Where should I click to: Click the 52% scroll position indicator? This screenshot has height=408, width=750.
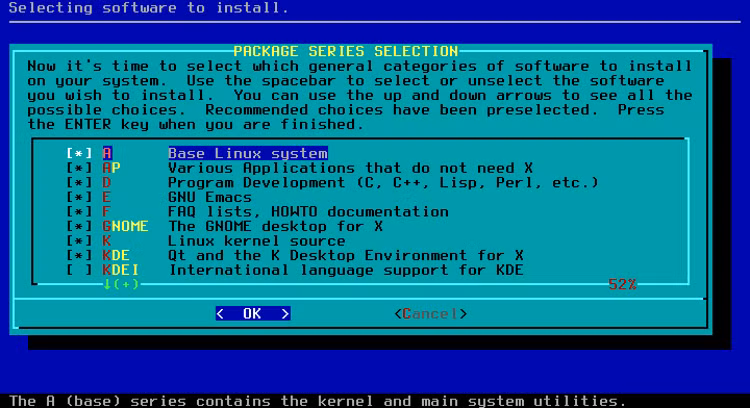pos(622,285)
